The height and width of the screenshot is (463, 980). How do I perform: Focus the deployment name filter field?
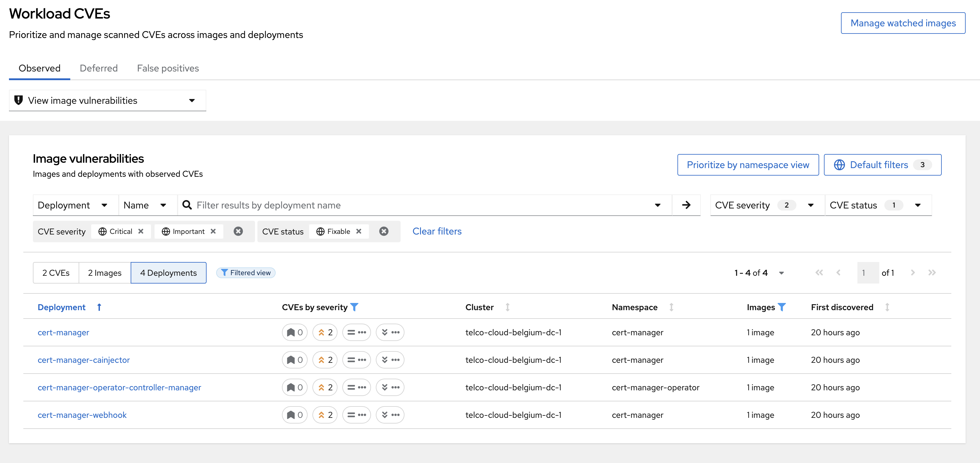click(x=419, y=205)
